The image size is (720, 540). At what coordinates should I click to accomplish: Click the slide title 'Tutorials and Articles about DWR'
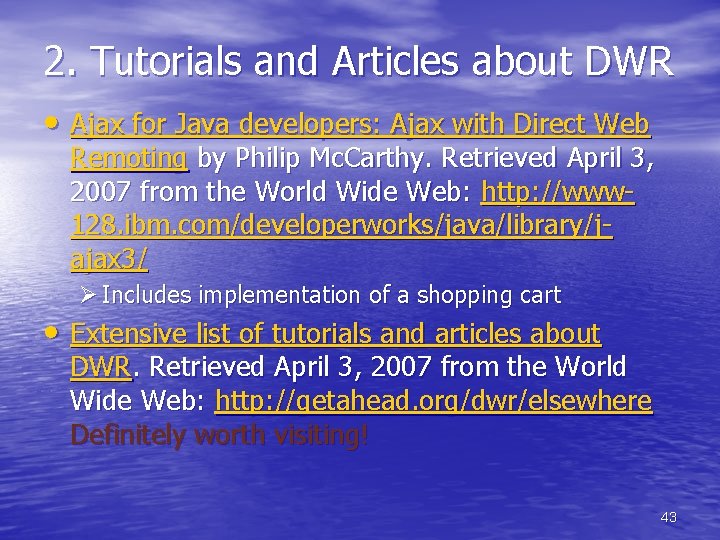359,61
